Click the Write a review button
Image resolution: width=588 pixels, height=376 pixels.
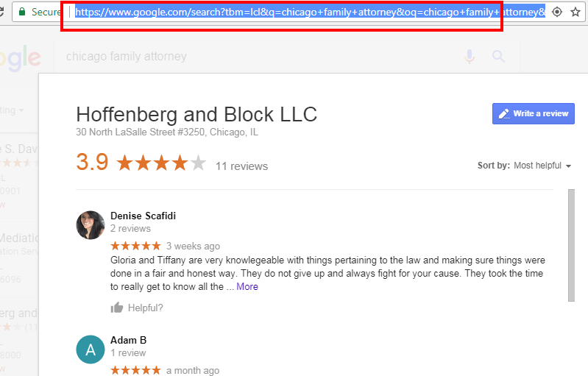click(534, 113)
